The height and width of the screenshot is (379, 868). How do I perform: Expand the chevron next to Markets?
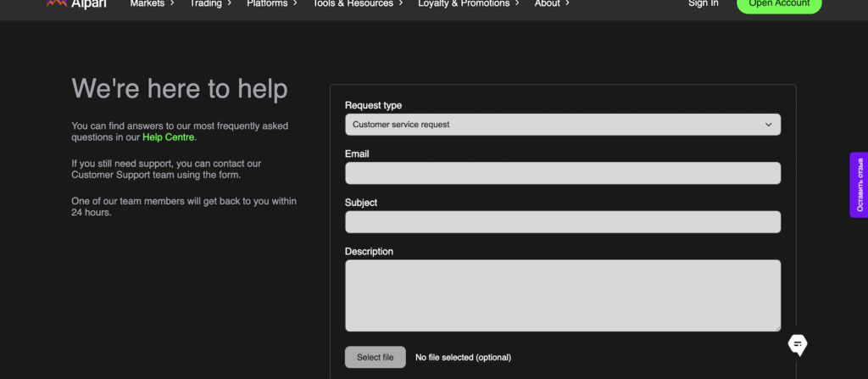point(172,3)
